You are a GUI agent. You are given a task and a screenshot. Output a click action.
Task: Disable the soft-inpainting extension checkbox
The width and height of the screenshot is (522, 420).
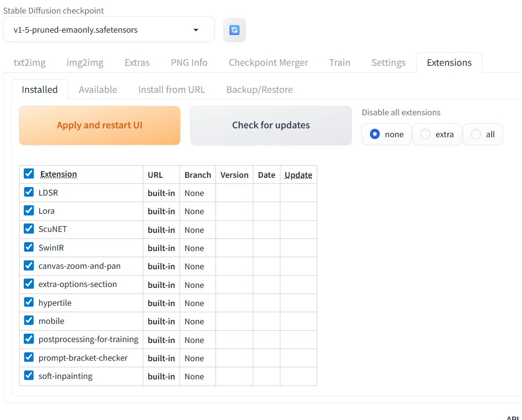tap(29, 375)
